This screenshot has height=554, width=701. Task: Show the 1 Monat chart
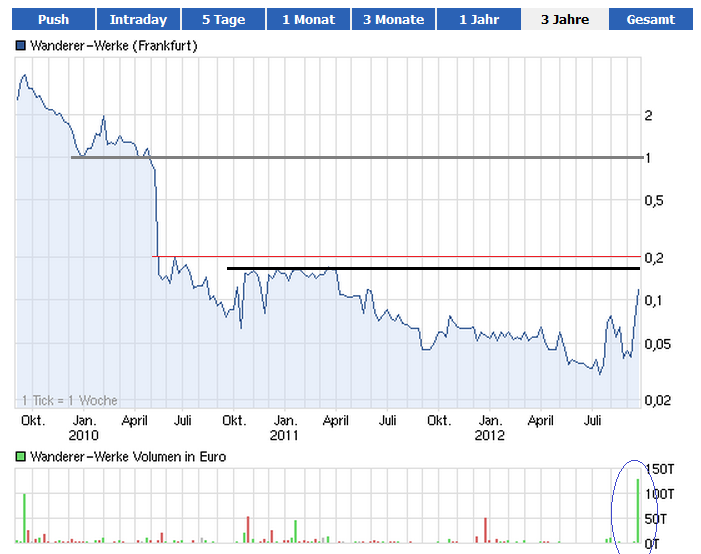[308, 19]
